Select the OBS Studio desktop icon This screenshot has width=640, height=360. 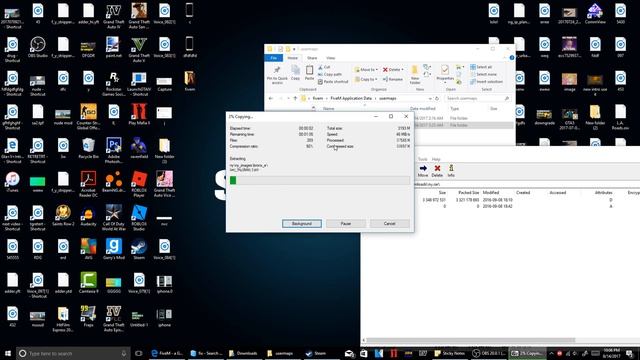tap(38, 47)
